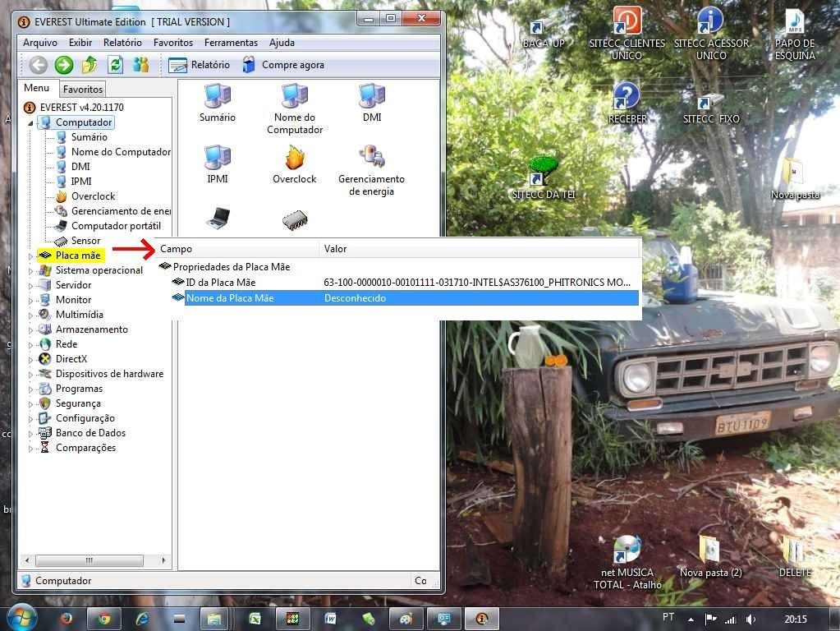
Task: Refresh the view using the toolbar icon
Action: [115, 65]
